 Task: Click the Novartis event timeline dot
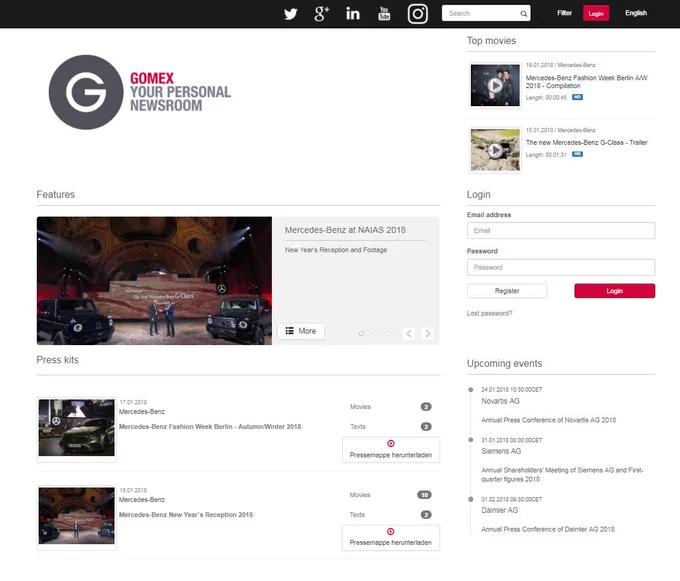[471, 389]
